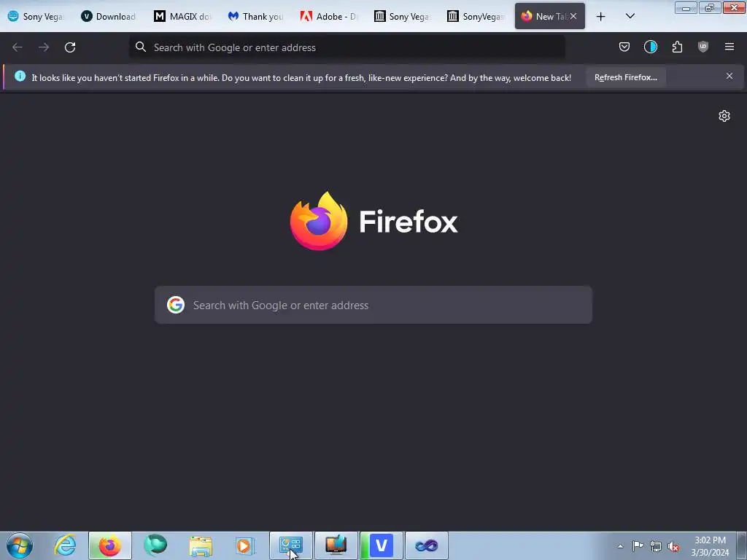Click the center Google search box
Screen dimensions: 747x560
pyautogui.click(x=373, y=305)
